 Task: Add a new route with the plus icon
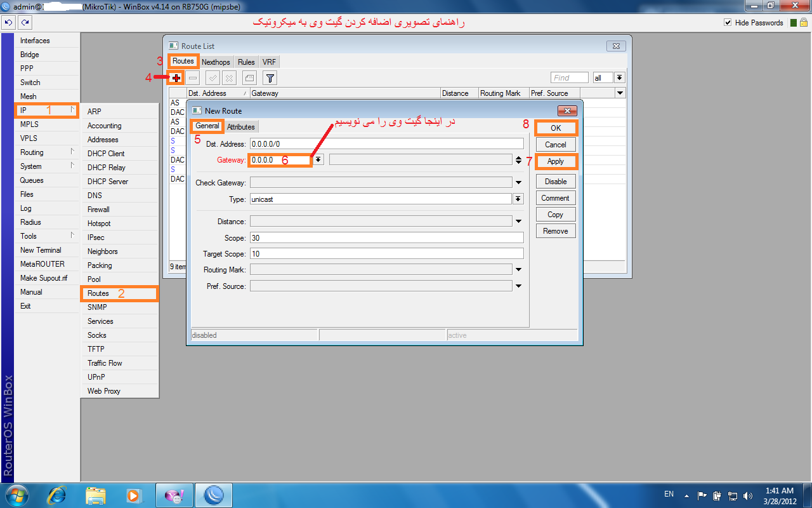click(x=176, y=77)
